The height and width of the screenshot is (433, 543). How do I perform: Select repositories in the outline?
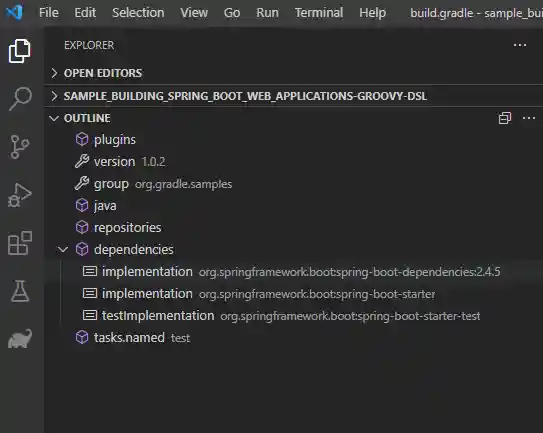(293, 227)
